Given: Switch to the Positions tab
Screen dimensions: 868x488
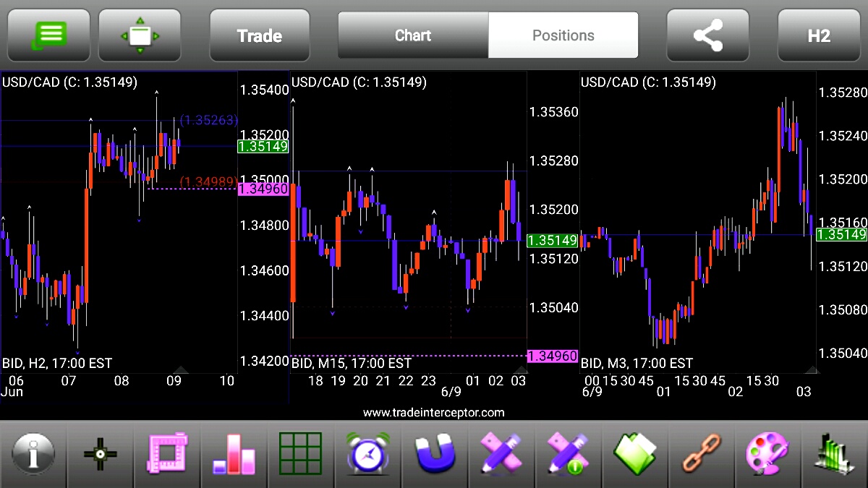Looking at the screenshot, I should click(x=563, y=35).
